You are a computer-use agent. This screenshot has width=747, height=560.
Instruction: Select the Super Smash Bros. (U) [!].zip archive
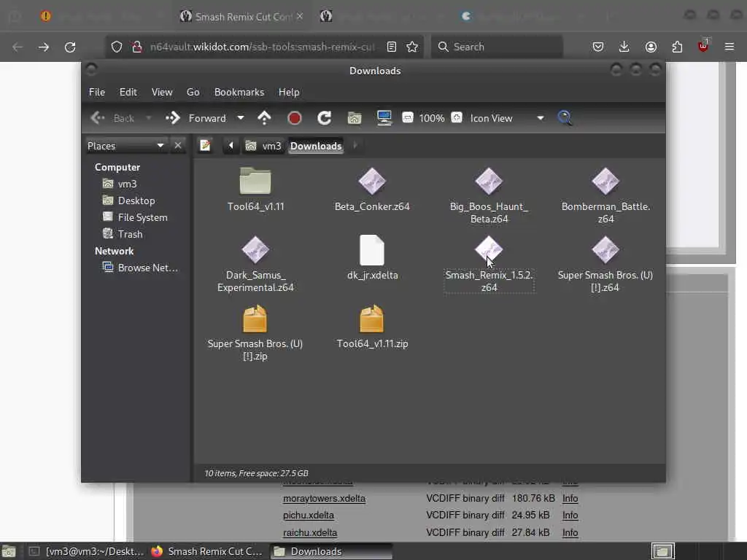tap(255, 318)
